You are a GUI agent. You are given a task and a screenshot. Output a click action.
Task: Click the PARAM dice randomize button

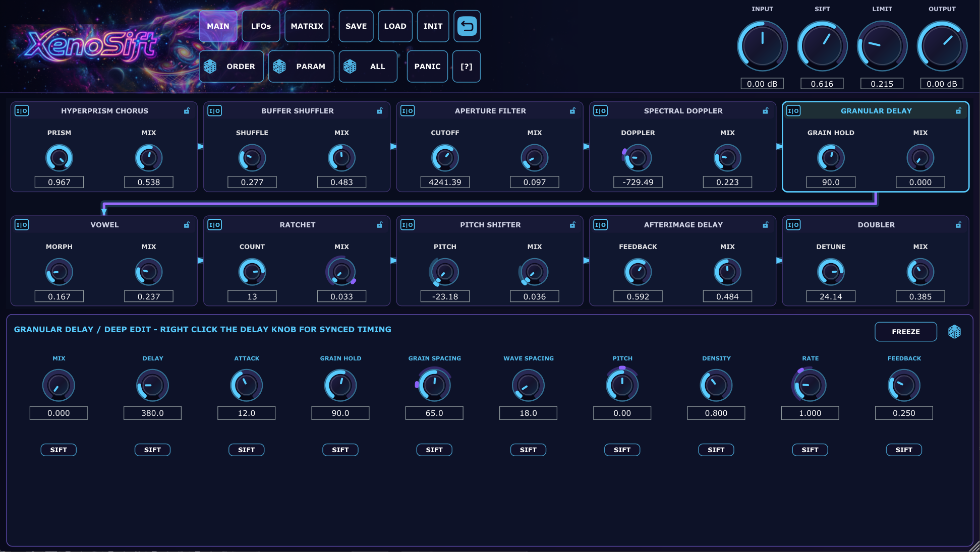[301, 67]
